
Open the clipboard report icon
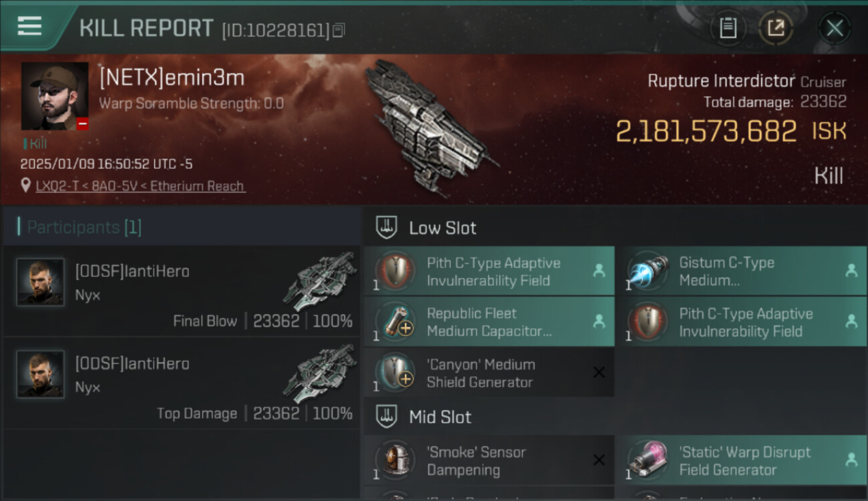[728, 28]
